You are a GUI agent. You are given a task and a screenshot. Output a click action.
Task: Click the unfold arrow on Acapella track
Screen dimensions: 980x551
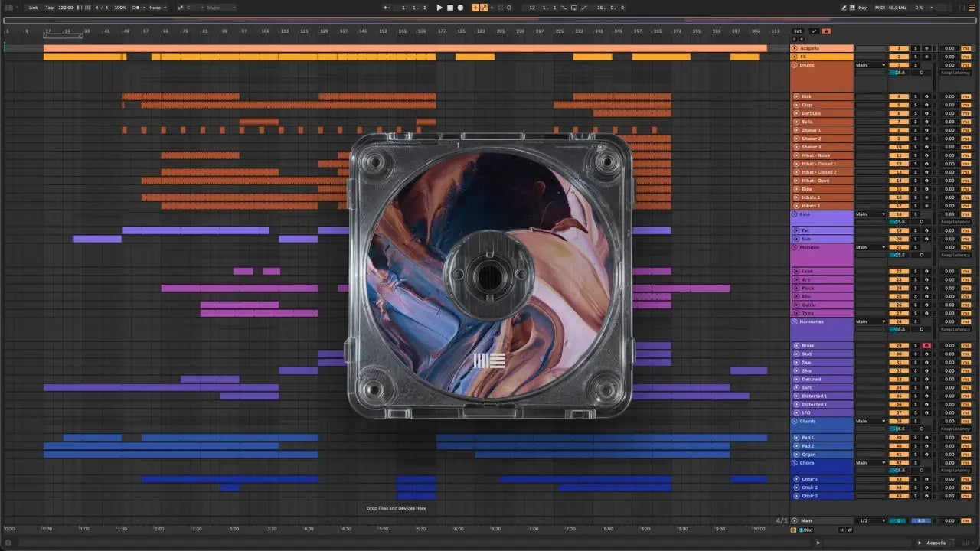point(795,48)
